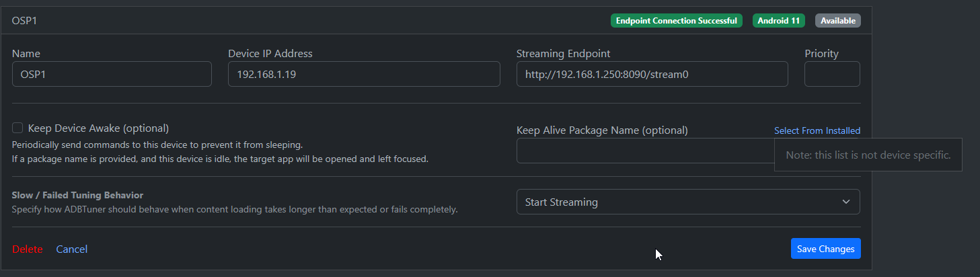Click the chevron arrow on Start Streaming
The width and height of the screenshot is (980, 277).
[845, 202]
